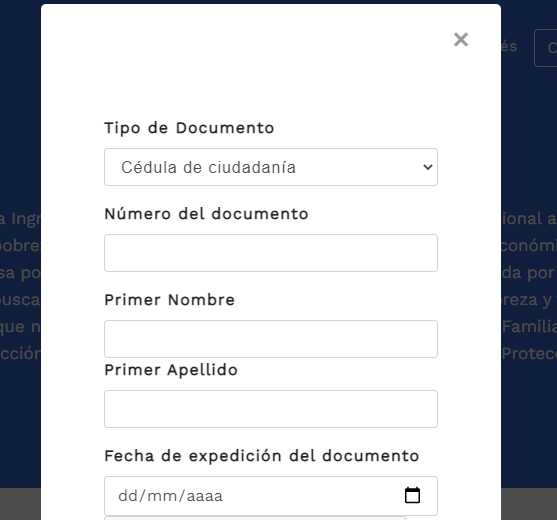Click the Tipo de Documento label
This screenshot has height=520, width=557.
(x=189, y=128)
